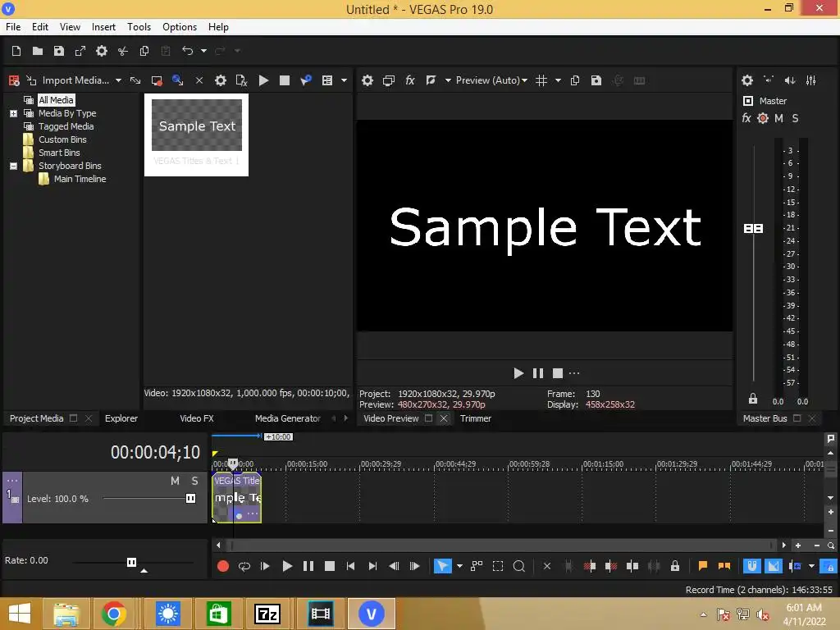The height and width of the screenshot is (630, 840).
Task: Mute video track 1
Action: (175, 481)
